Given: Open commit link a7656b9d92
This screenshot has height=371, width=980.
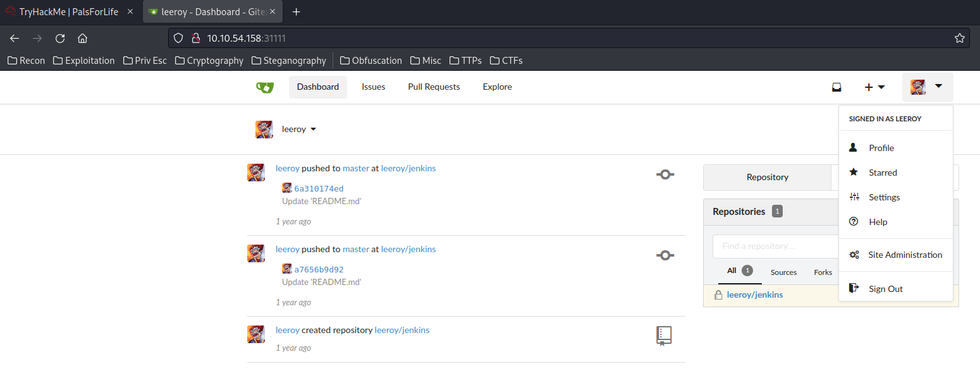Looking at the screenshot, I should point(319,269).
